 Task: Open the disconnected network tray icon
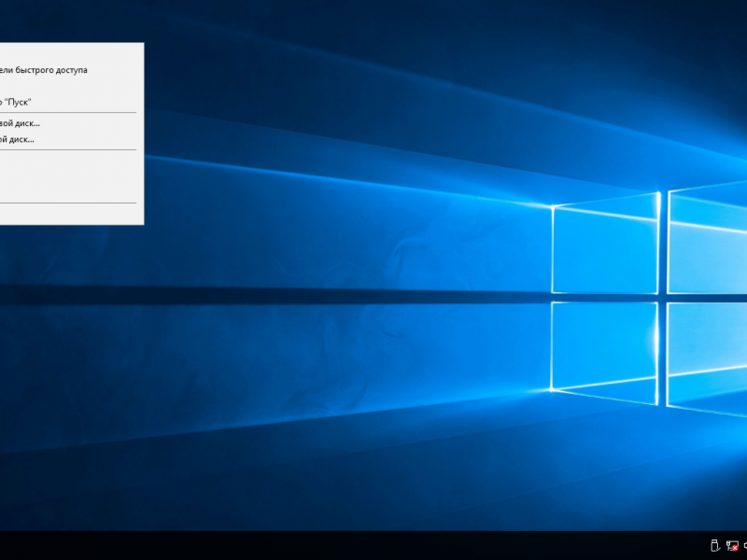click(x=732, y=546)
